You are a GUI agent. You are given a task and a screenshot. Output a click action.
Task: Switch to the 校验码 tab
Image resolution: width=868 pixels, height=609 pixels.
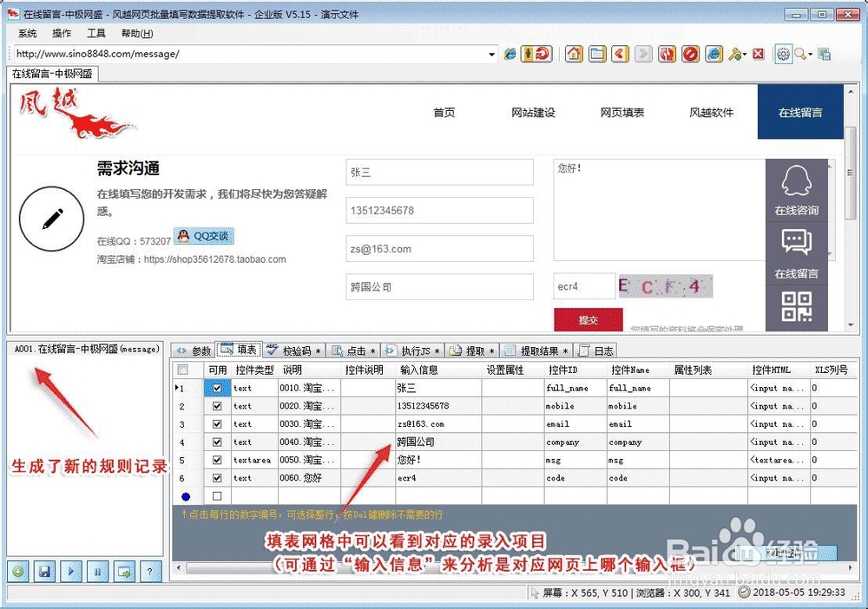[294, 350]
